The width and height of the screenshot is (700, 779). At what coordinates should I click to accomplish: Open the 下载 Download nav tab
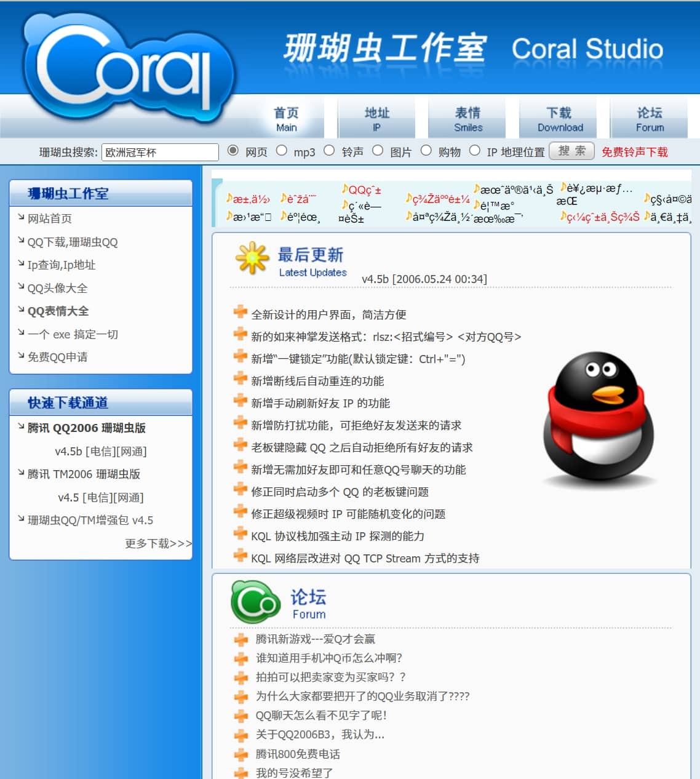pos(560,119)
